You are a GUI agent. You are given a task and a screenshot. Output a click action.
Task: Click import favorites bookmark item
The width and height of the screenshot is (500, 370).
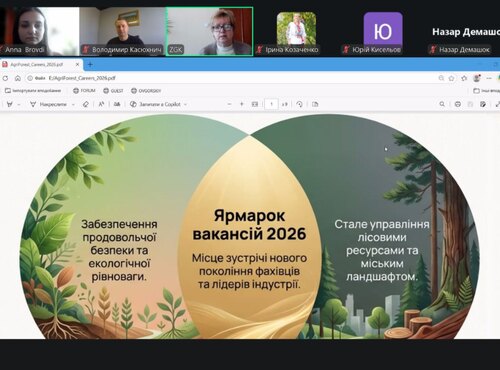click(33, 91)
